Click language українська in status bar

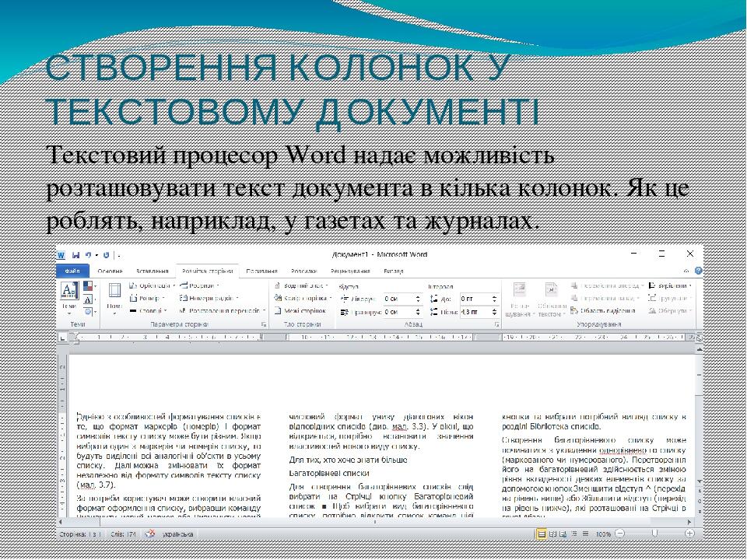point(177,534)
